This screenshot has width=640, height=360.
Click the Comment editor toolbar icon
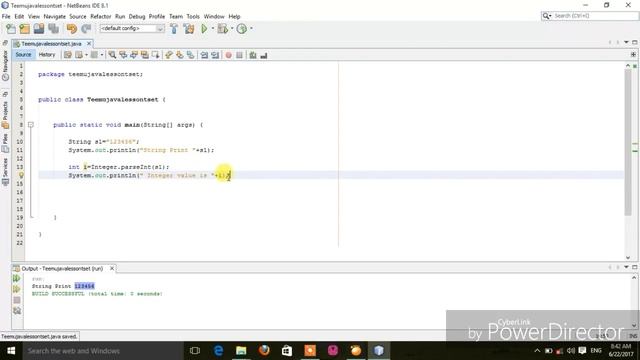click(x=253, y=55)
